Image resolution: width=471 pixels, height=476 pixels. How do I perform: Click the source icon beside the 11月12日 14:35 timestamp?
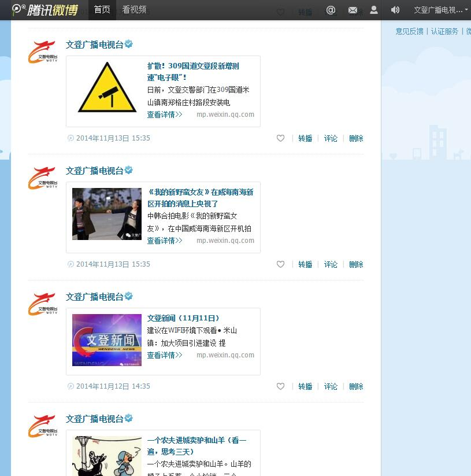pos(71,386)
